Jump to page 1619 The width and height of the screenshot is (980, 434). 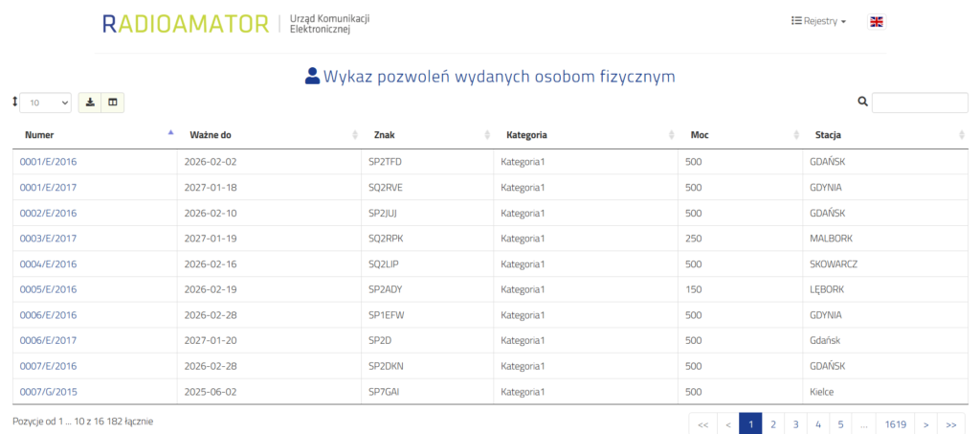[x=896, y=424]
